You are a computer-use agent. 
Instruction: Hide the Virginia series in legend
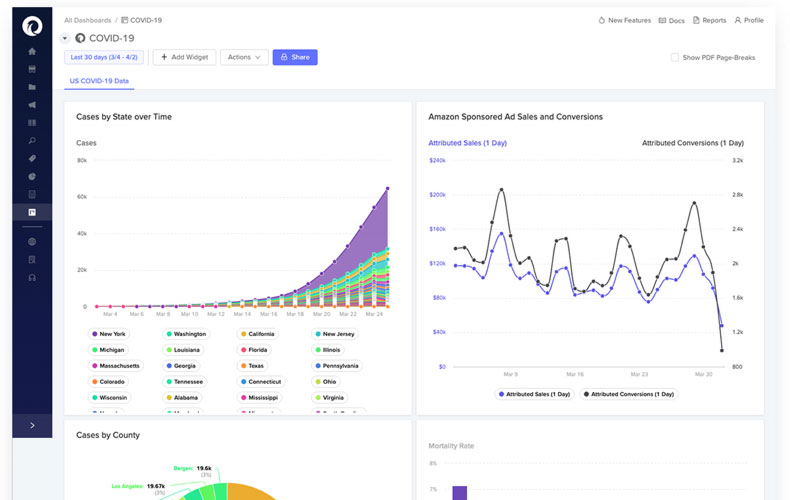330,398
